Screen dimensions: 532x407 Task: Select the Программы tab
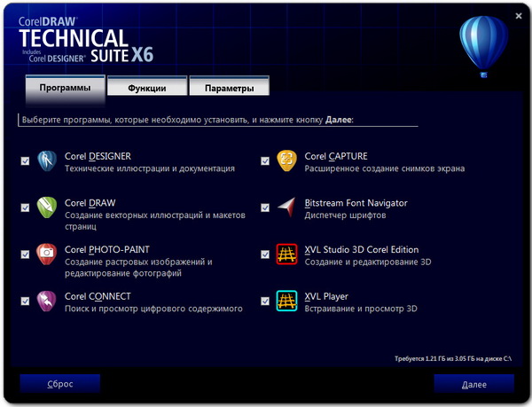tap(65, 89)
